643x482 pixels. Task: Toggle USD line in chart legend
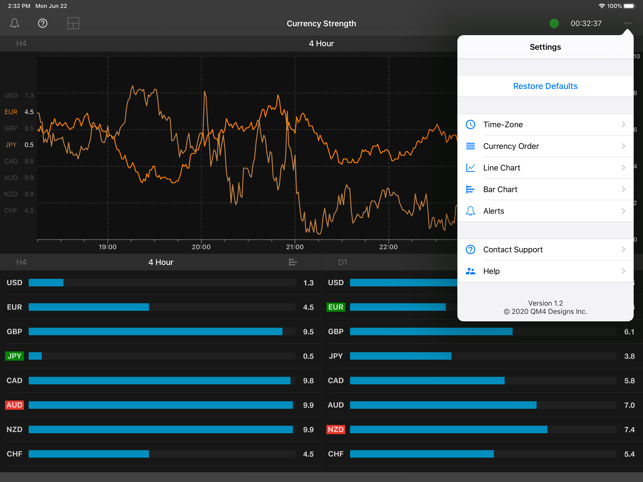11,96
